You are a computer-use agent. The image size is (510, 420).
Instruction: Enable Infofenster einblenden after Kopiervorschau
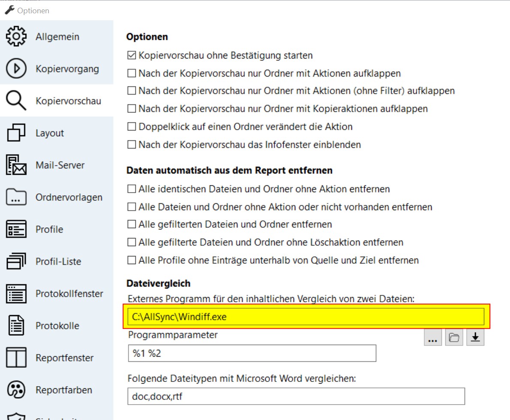tap(132, 145)
